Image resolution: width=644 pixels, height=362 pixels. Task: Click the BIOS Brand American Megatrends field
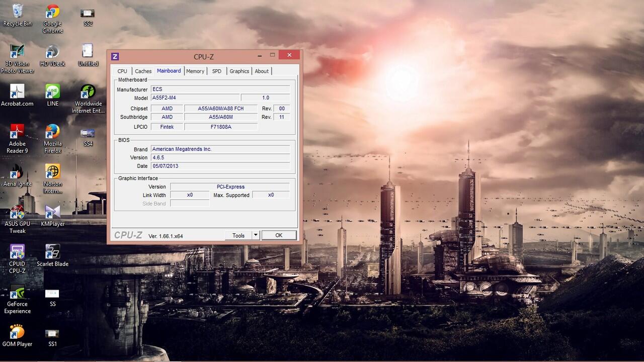(220, 149)
